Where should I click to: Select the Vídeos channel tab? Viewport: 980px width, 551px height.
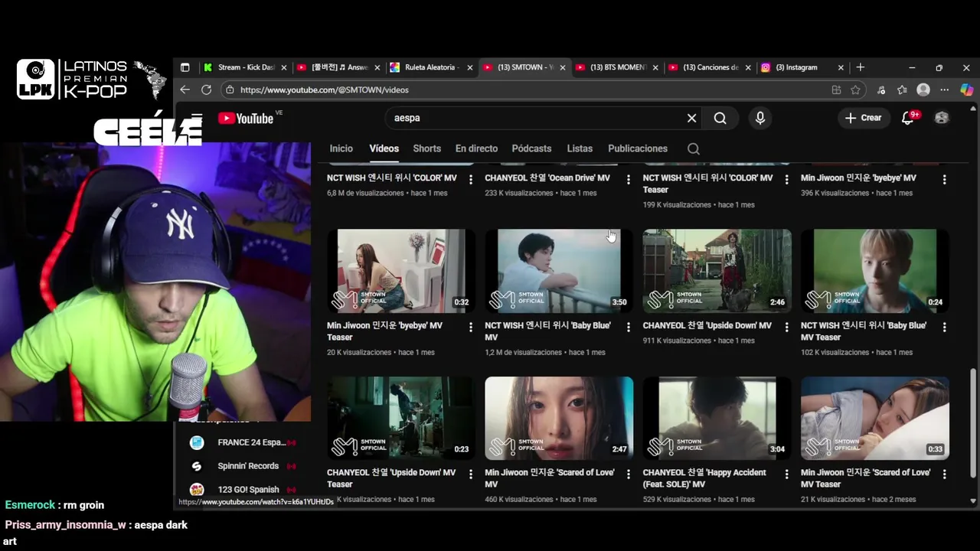click(x=384, y=148)
